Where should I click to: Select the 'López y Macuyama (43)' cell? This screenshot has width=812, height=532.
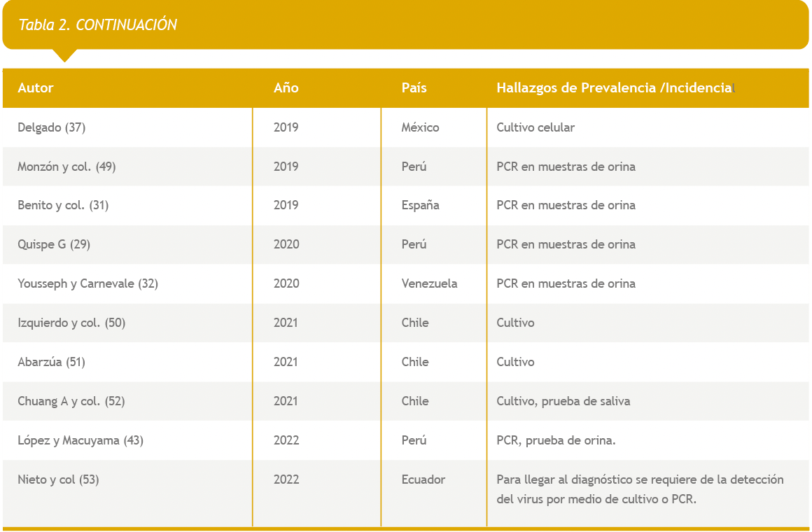(x=80, y=440)
